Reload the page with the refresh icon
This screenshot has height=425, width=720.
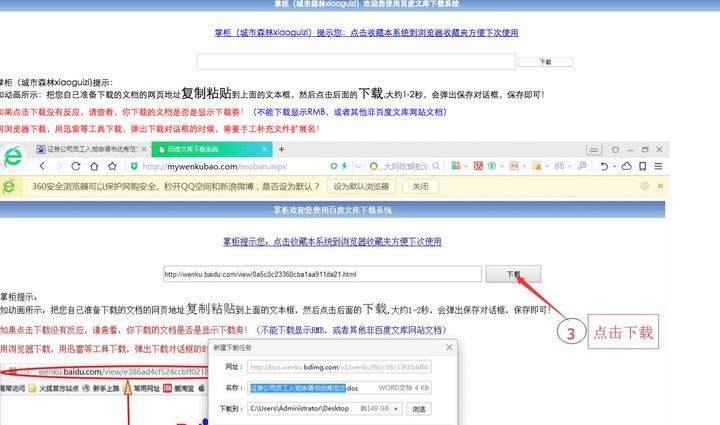[x=76, y=166]
